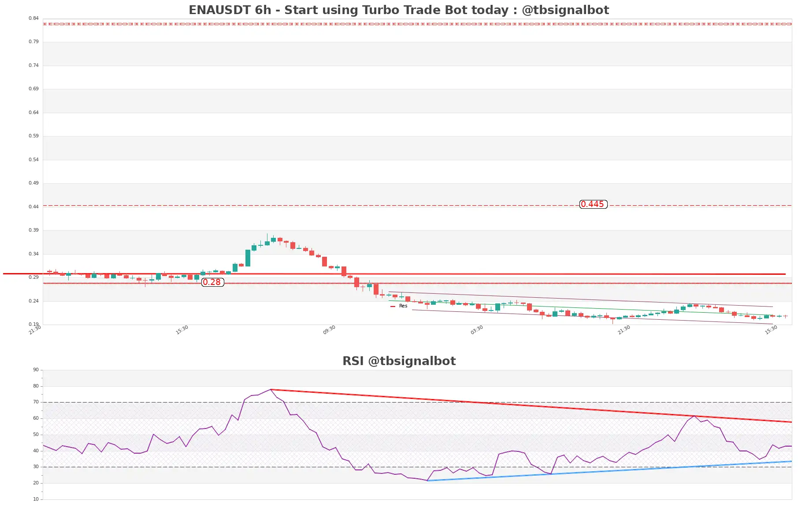Image resolution: width=798 pixels, height=532 pixels.
Task: Click the 0.64 price axis label
Action: [33, 113]
